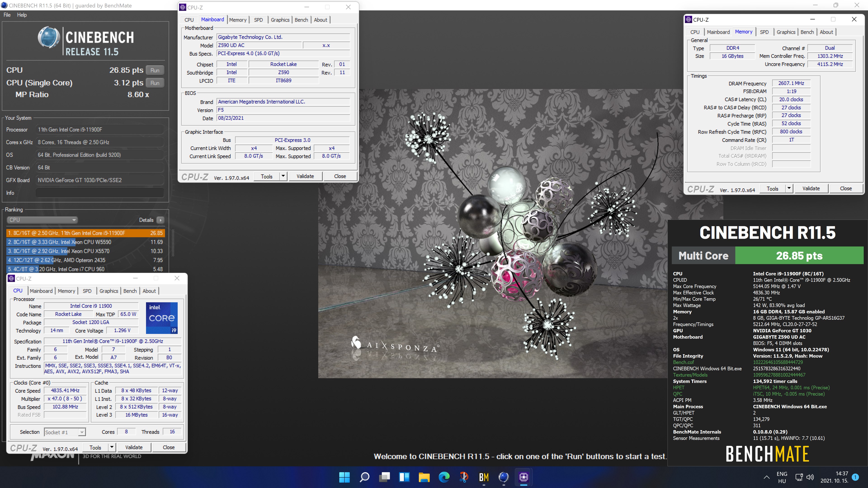Image resolution: width=868 pixels, height=488 pixels.
Task: Open File Explorer from taskbar
Action: (x=424, y=477)
